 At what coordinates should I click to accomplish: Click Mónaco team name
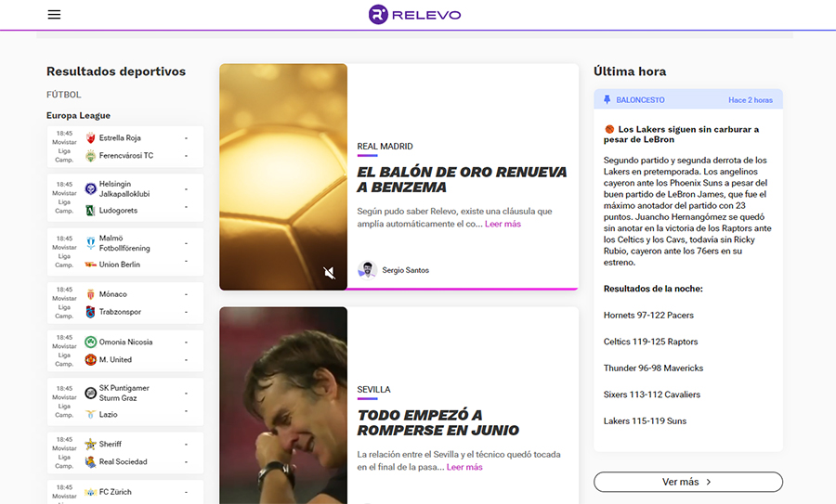pos(113,294)
